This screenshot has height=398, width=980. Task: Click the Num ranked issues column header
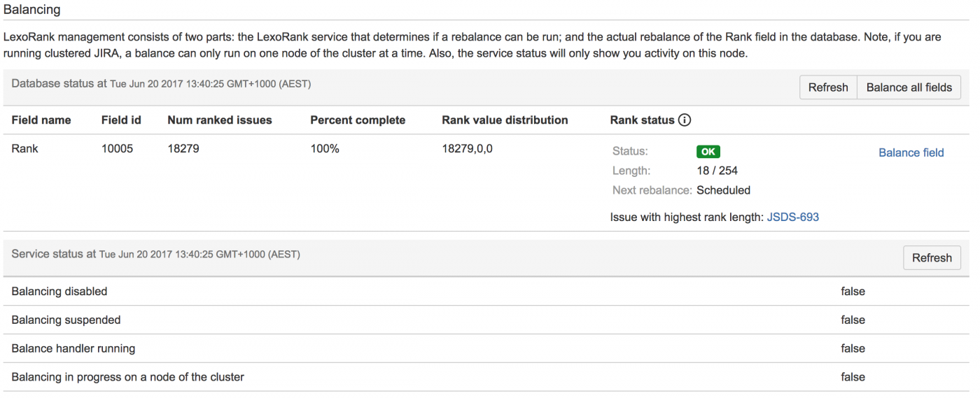[x=219, y=120]
